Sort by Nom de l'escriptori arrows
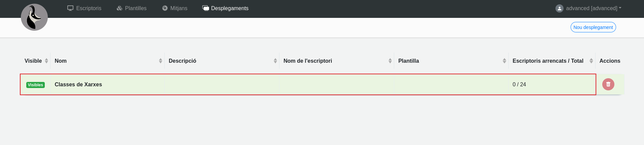 390,61
